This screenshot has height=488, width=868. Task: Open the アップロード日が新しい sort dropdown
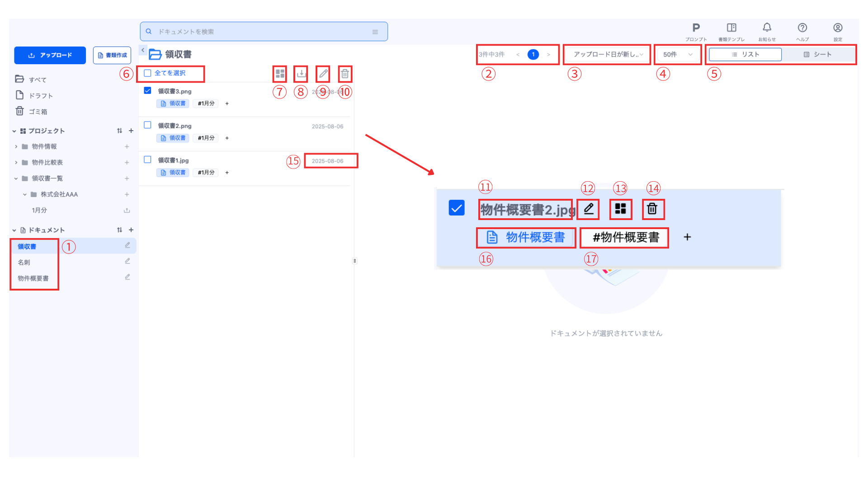[607, 55]
